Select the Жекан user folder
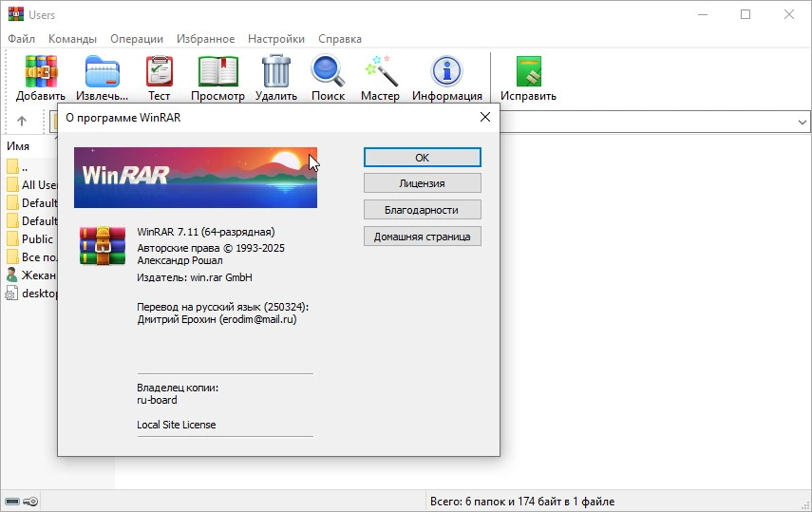The width and height of the screenshot is (812, 512). [x=31, y=275]
